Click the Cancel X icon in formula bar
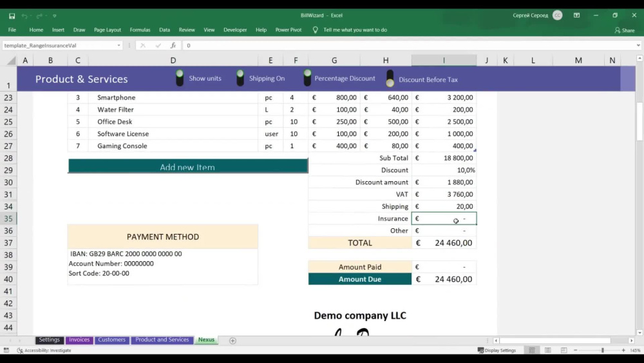This screenshot has height=363, width=644. [x=142, y=45]
